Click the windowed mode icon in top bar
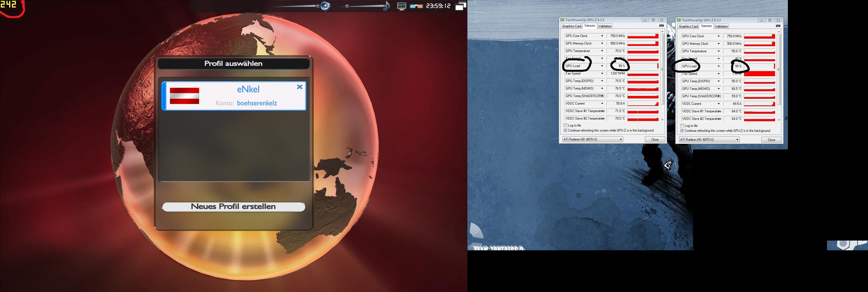 tap(460, 6)
